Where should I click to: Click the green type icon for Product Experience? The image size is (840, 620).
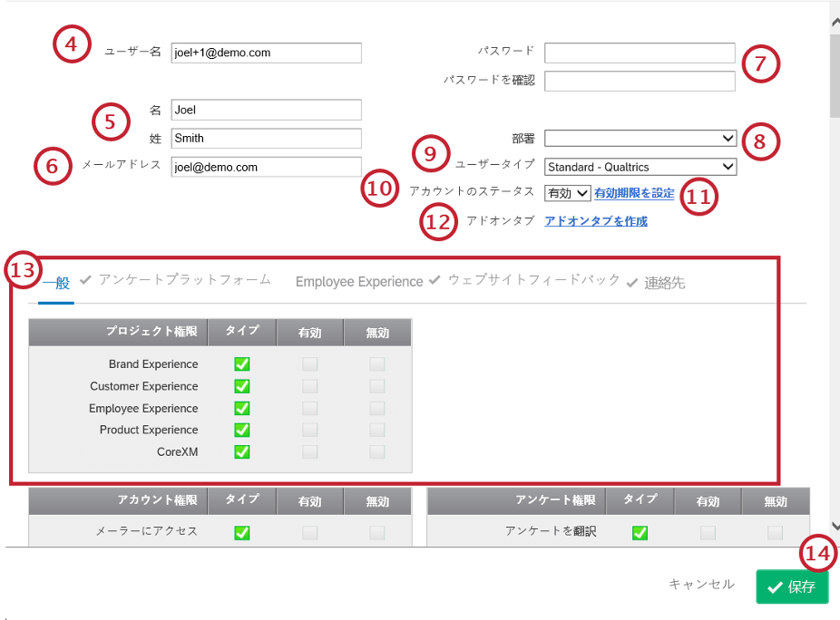click(x=240, y=430)
